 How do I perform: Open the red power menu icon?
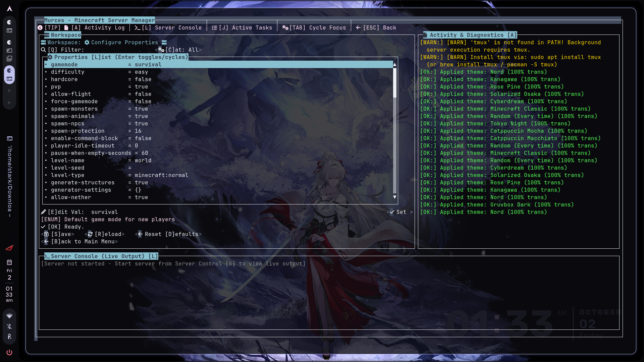[x=9, y=352]
